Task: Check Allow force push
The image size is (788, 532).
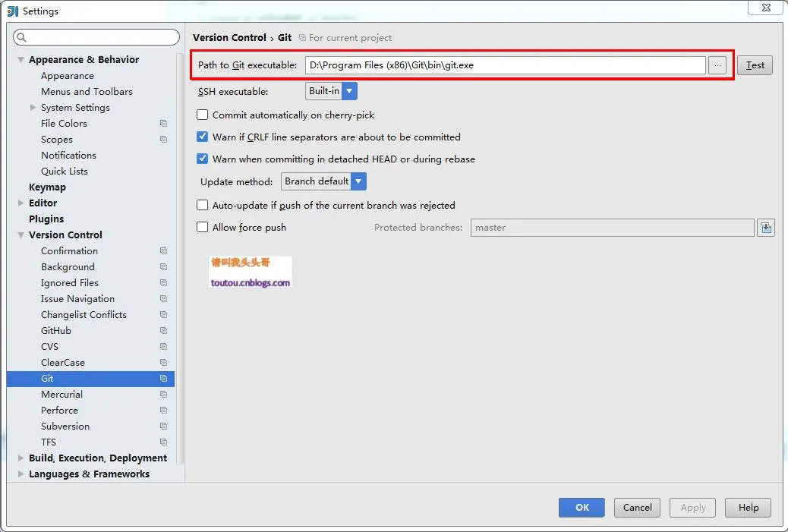Action: click(202, 227)
